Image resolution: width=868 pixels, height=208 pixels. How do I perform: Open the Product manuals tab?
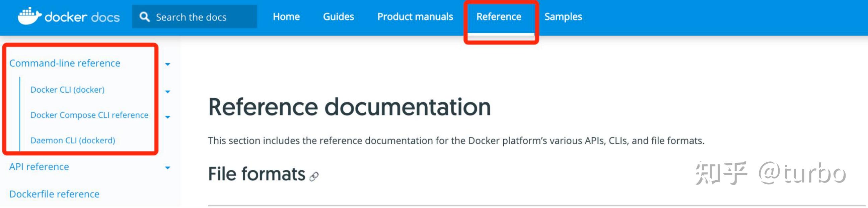415,16
